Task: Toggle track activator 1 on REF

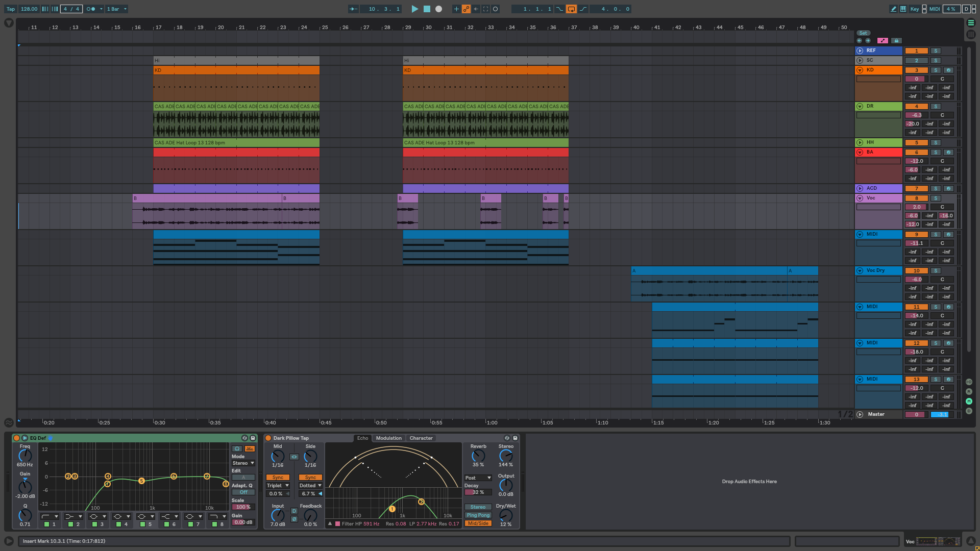Action: coord(916,51)
